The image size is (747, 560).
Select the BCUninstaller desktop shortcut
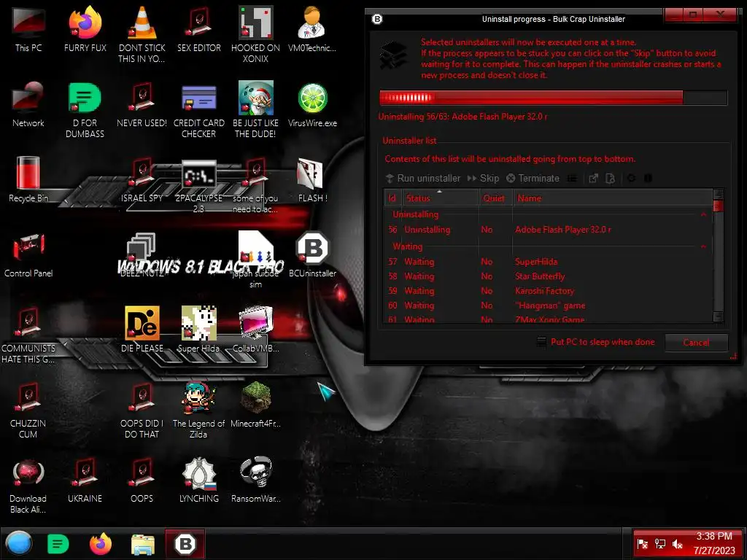coord(312,254)
